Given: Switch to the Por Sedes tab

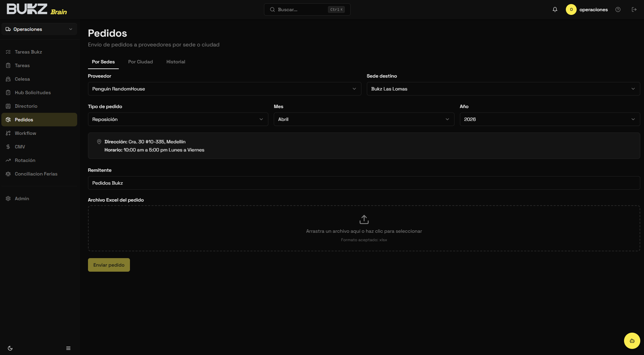Looking at the screenshot, I should [103, 62].
